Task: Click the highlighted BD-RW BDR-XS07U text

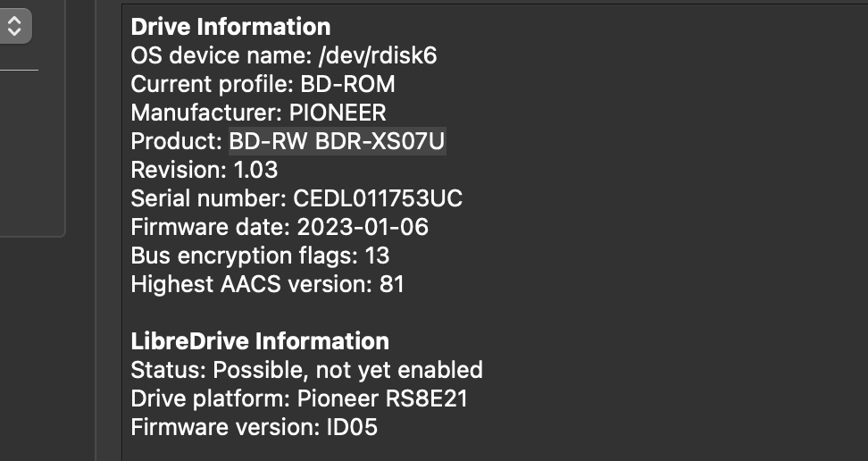Action: (338, 141)
